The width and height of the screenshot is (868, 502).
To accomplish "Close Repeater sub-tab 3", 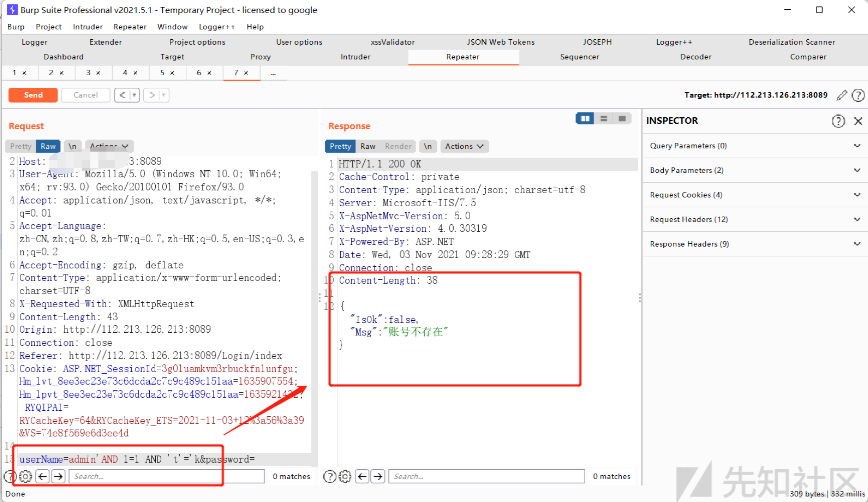I will pyautogui.click(x=98, y=73).
